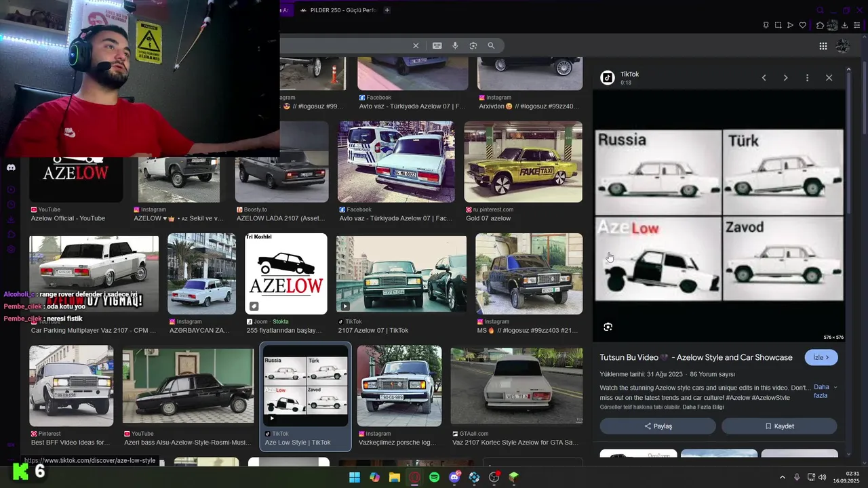
Task: Open the Tri Koshbi AZELOW logo thumbnail
Action: click(285, 274)
